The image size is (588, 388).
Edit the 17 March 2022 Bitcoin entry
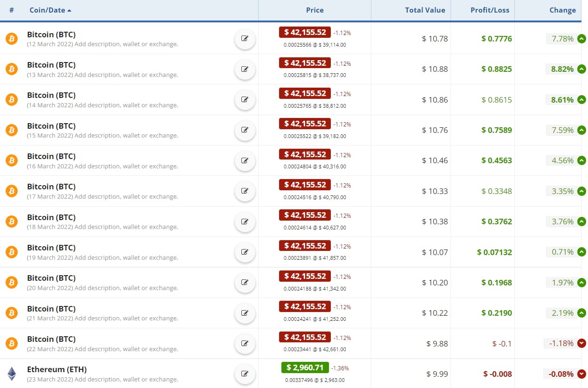click(245, 191)
